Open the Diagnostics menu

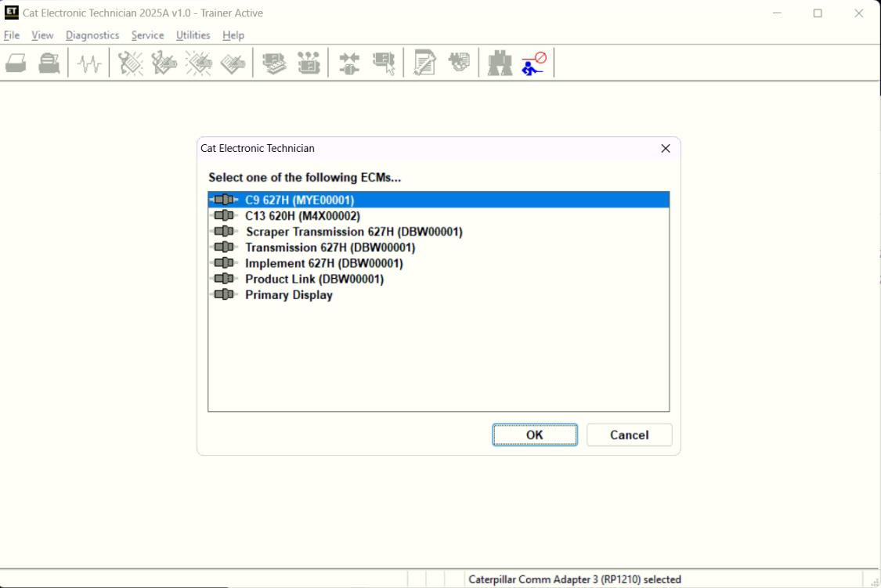coord(92,35)
